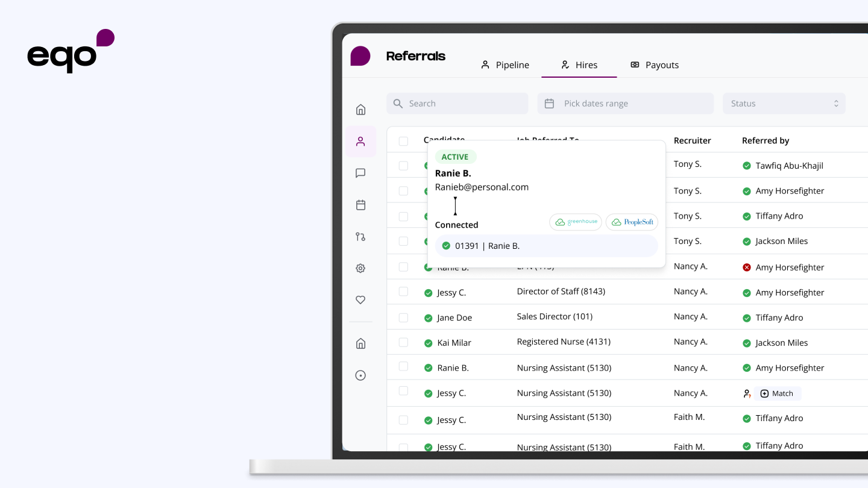Screen dimensions: 868x488
Task: Open the settings gear icon in sidebar
Action: tap(360, 268)
